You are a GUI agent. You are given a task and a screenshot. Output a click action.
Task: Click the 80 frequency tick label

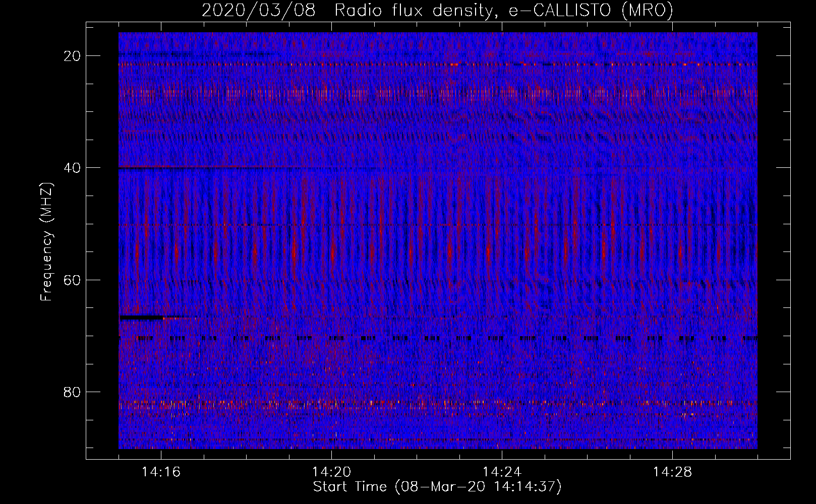[x=73, y=392]
